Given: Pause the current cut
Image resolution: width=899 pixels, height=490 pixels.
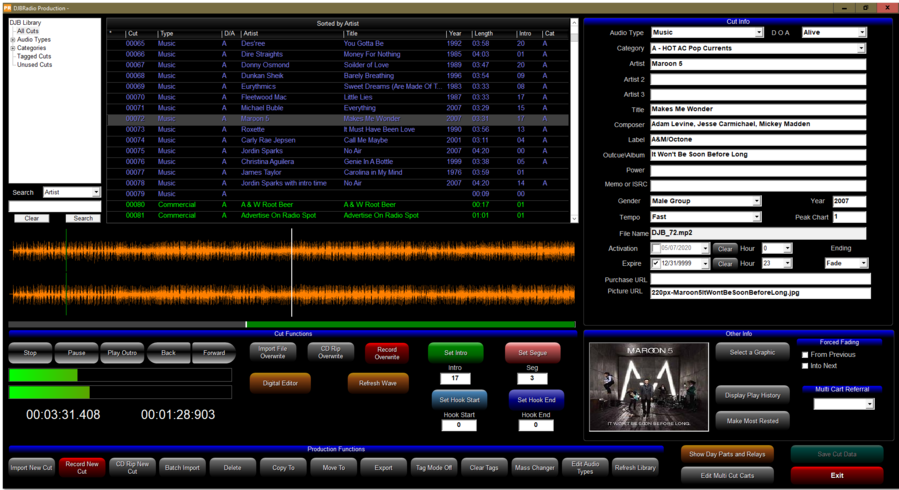Looking at the screenshot, I should [76, 353].
